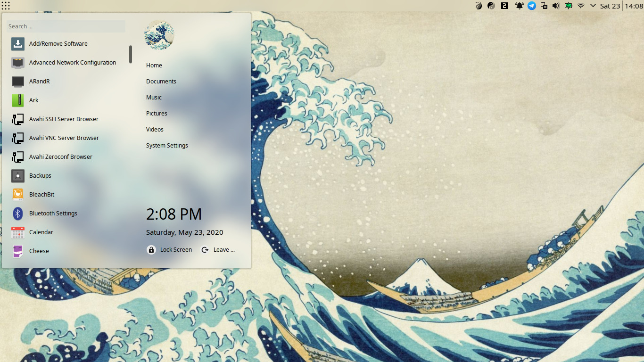Click the battery charging indicator

(x=568, y=6)
